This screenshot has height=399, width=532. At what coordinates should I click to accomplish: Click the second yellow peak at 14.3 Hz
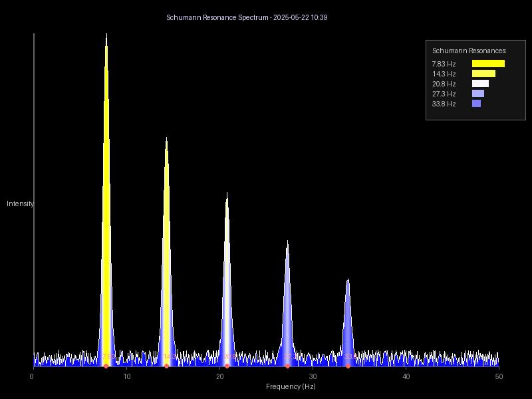point(167,252)
